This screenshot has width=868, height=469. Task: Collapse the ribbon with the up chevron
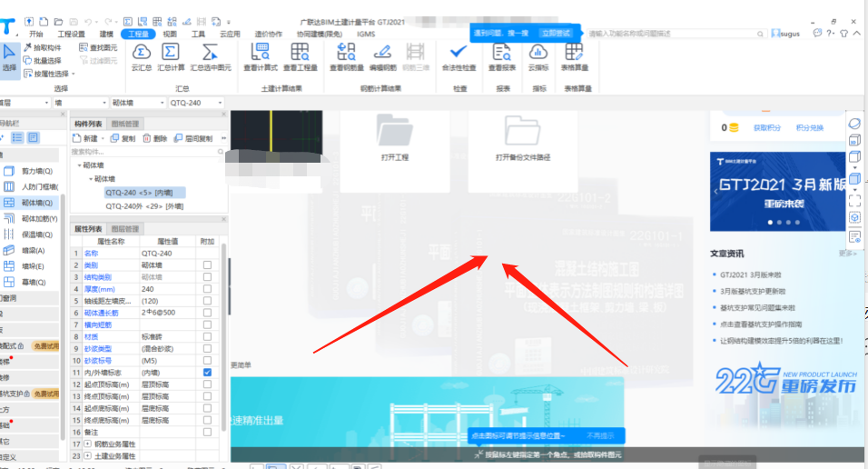coord(857,34)
